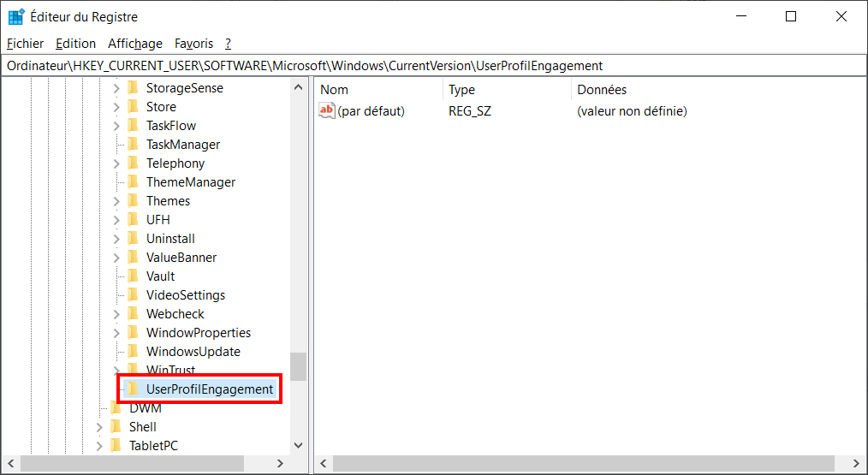Click the ValueBanner folder icon
The image size is (868, 475).
tap(133, 257)
